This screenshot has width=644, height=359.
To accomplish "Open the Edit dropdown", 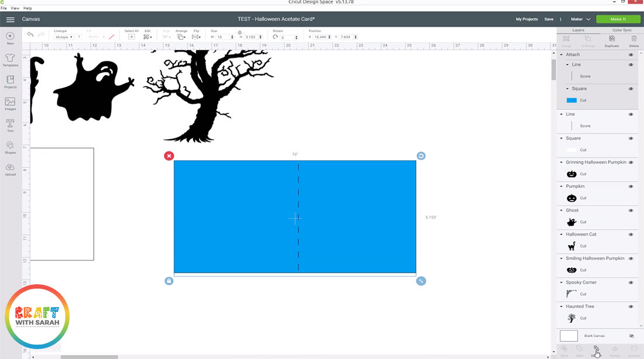I will pyautogui.click(x=148, y=37).
